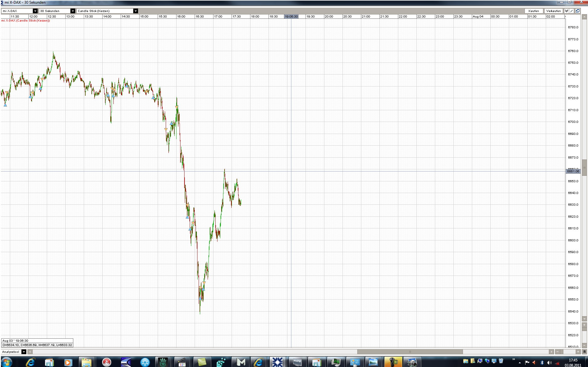Image resolution: width=588 pixels, height=367 pixels.
Task: Open the orange media player taskbar icon
Action: 68,362
